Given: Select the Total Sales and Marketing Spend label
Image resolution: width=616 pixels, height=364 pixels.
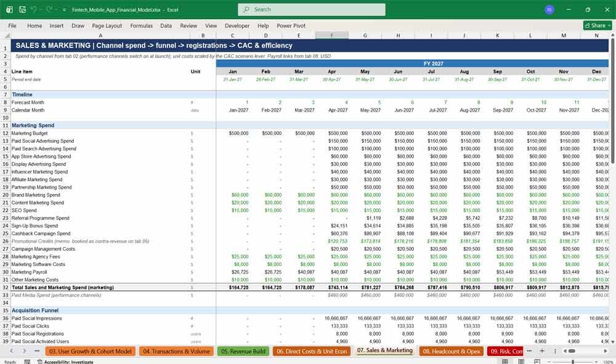Looking at the screenshot, I should pyautogui.click(x=63, y=288).
